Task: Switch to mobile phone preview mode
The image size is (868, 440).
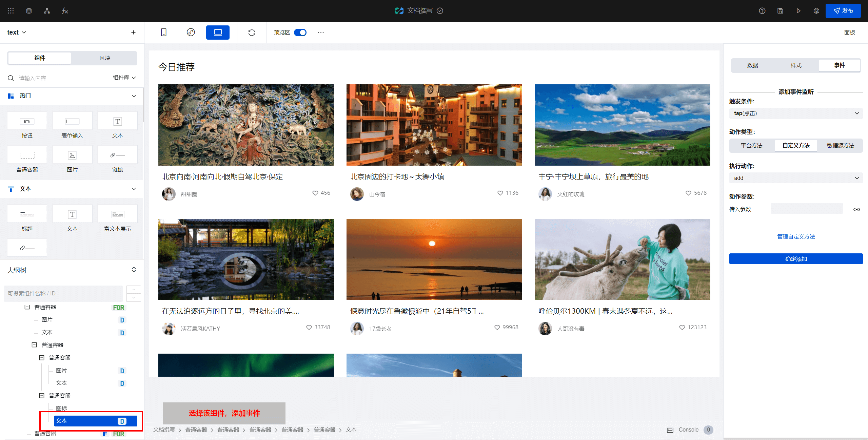Action: [163, 33]
